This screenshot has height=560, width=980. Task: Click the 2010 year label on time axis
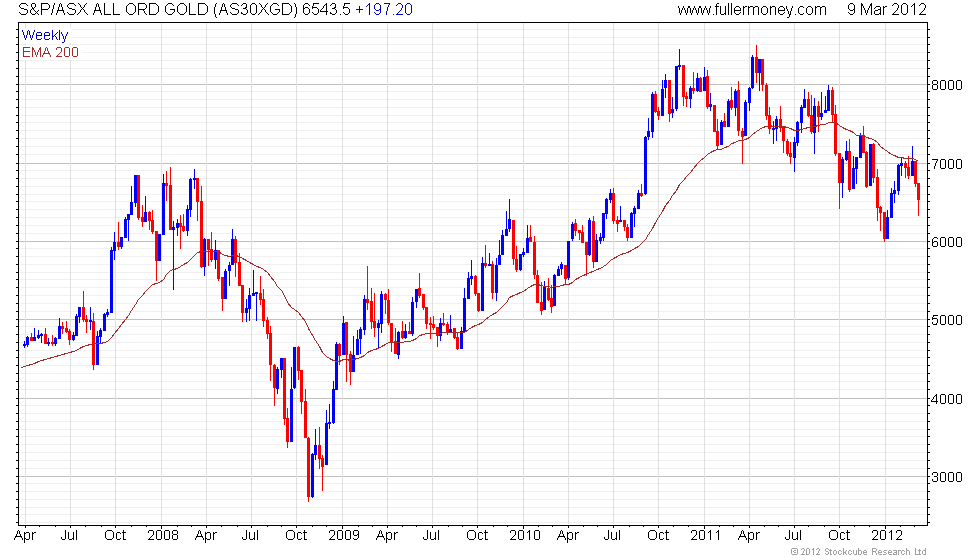click(x=524, y=536)
